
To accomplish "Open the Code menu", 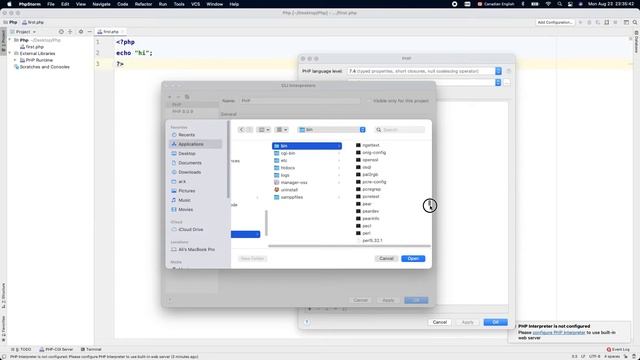I will (x=122, y=4).
